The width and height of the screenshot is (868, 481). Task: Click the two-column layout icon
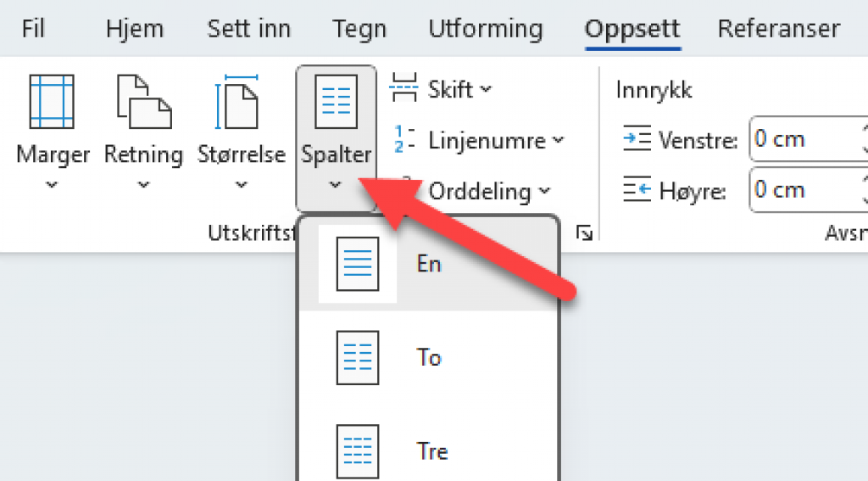coord(358,357)
